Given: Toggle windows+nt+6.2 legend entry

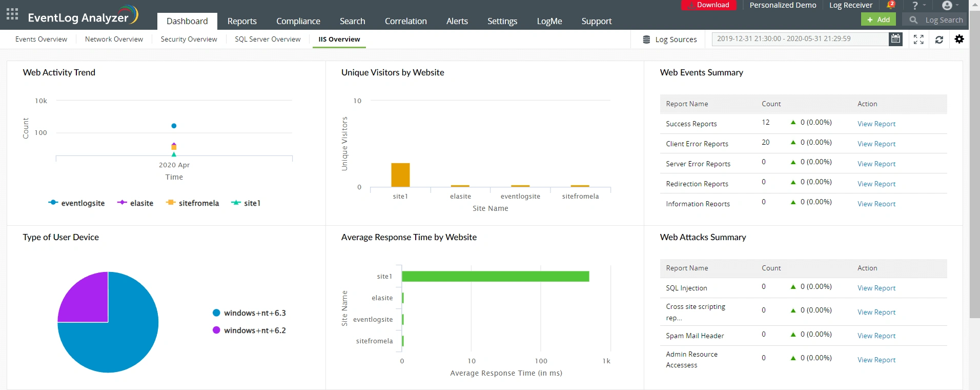Looking at the screenshot, I should [249, 330].
